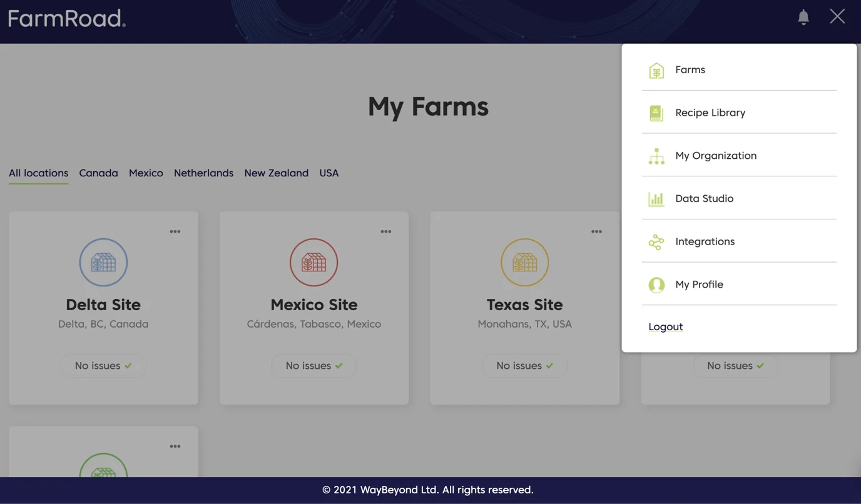
Task: Click the Delta Site blue greenhouse icon
Action: [103, 262]
